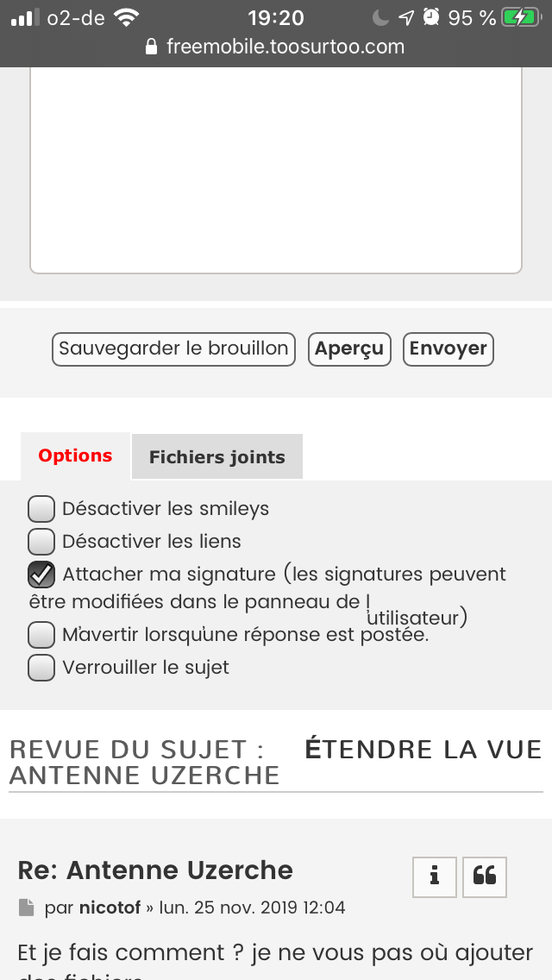
Task: Tap the Wi-Fi icon in status bar
Action: [126, 17]
